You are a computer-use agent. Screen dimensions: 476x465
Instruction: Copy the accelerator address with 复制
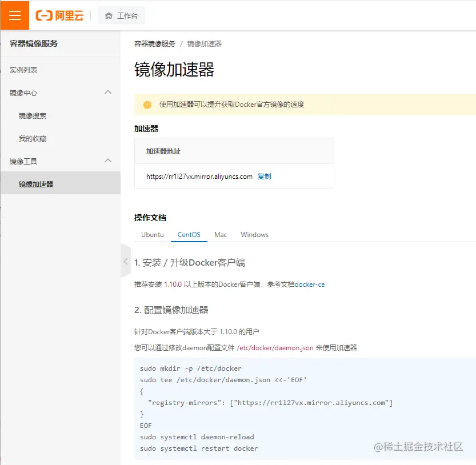click(x=264, y=177)
